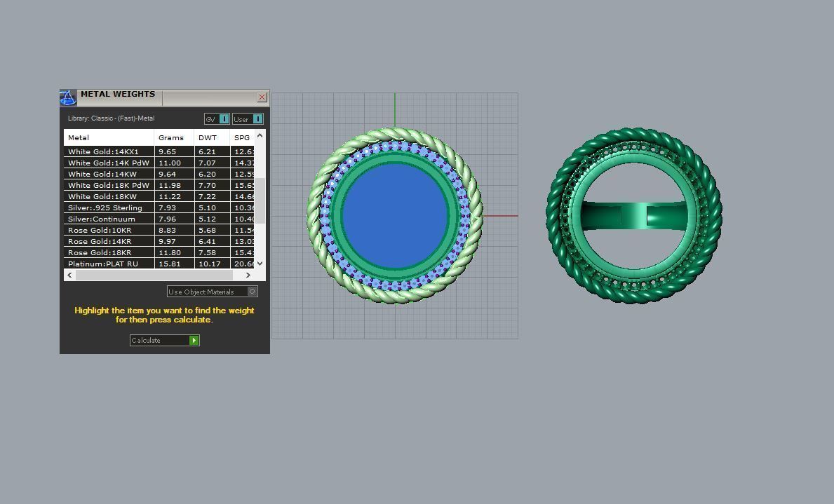
Task: Select the White Gold:14KW row
Action: (x=159, y=174)
